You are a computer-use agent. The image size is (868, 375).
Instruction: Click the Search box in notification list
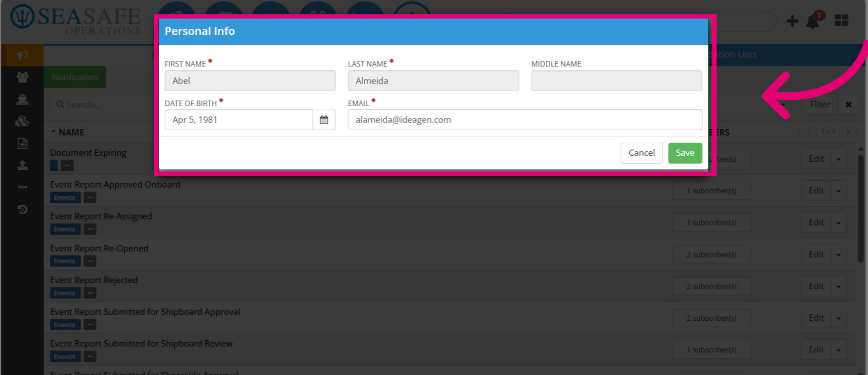(x=102, y=104)
